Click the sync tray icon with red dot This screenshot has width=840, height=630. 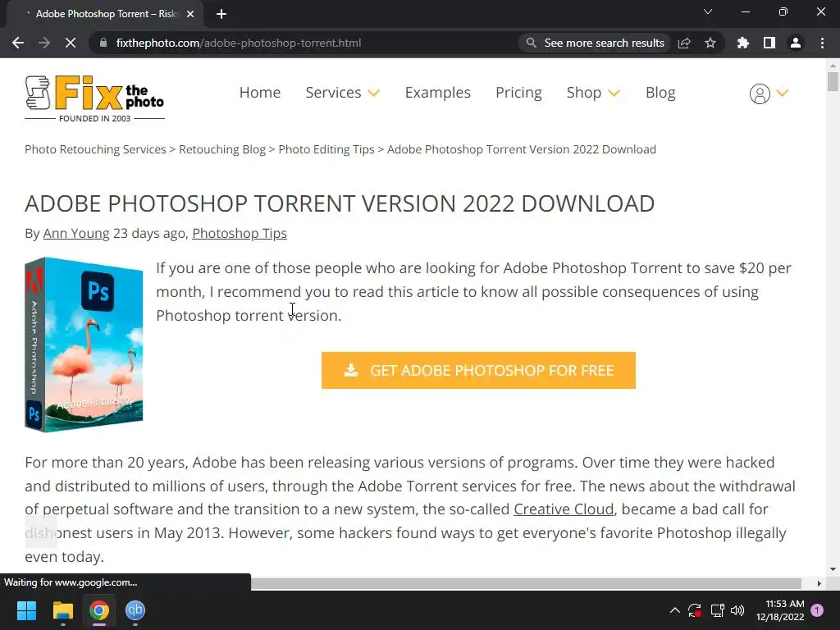point(695,610)
